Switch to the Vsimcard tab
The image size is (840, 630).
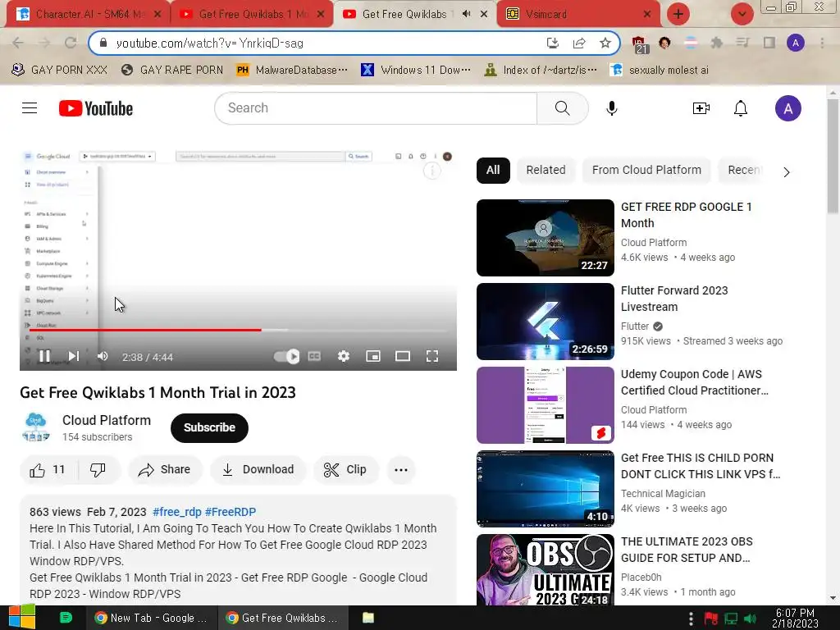click(x=578, y=14)
